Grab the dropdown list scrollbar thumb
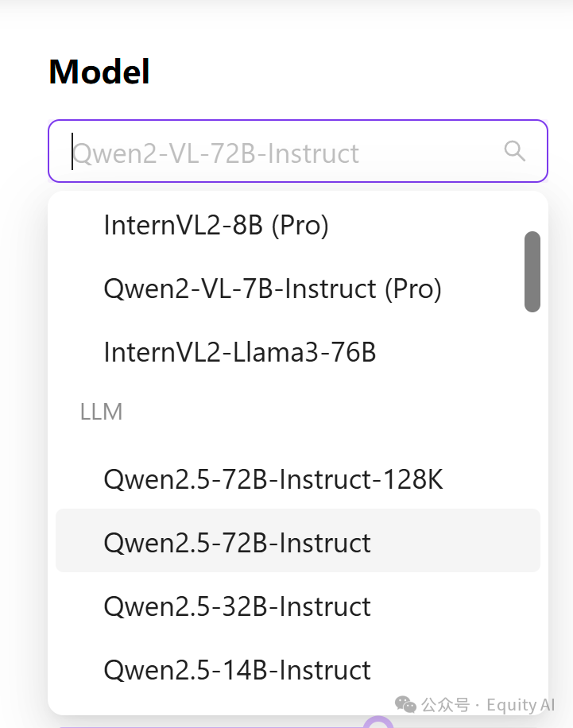The width and height of the screenshot is (573, 728). pyautogui.click(x=532, y=272)
